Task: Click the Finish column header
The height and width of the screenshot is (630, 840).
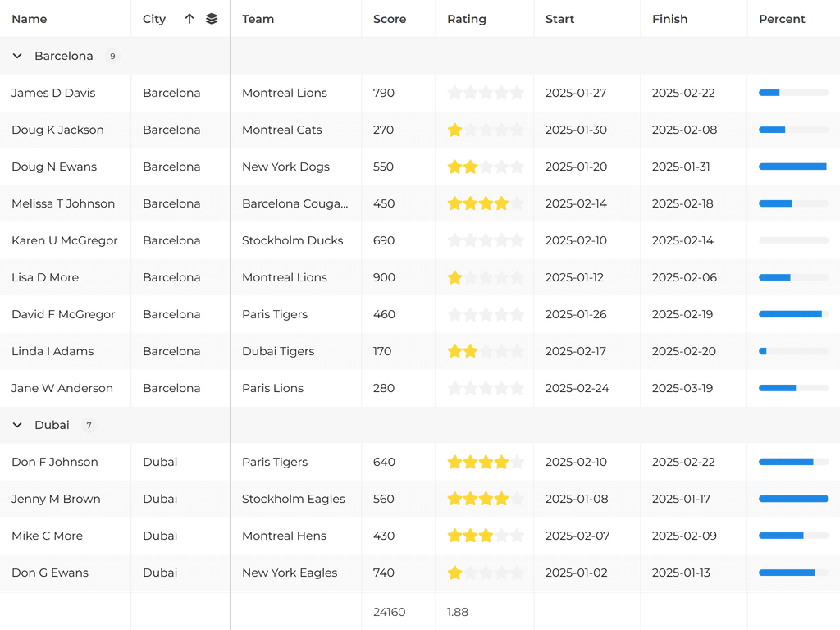Action: click(669, 19)
